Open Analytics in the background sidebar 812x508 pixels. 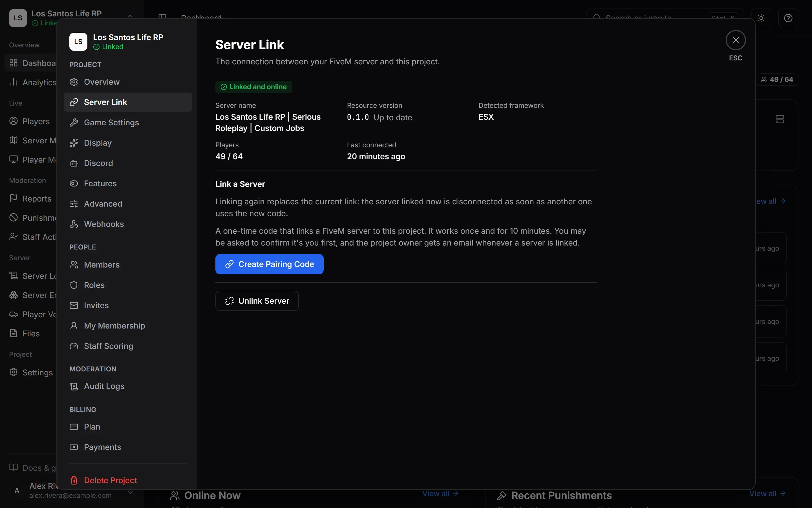pyautogui.click(x=33, y=82)
